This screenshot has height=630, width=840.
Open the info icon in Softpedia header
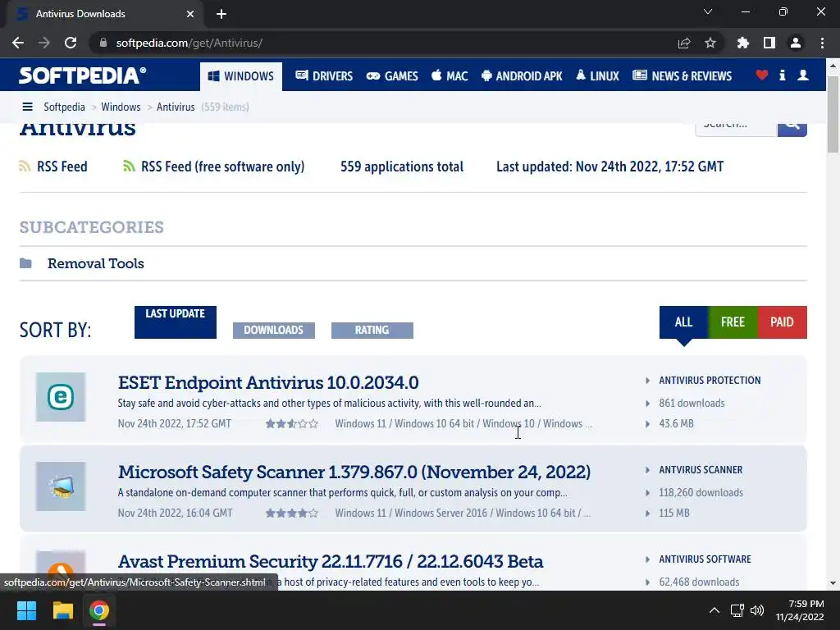pos(782,75)
